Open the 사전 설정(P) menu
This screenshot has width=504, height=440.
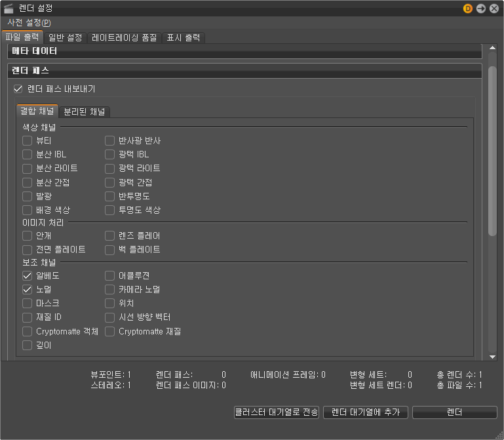29,22
